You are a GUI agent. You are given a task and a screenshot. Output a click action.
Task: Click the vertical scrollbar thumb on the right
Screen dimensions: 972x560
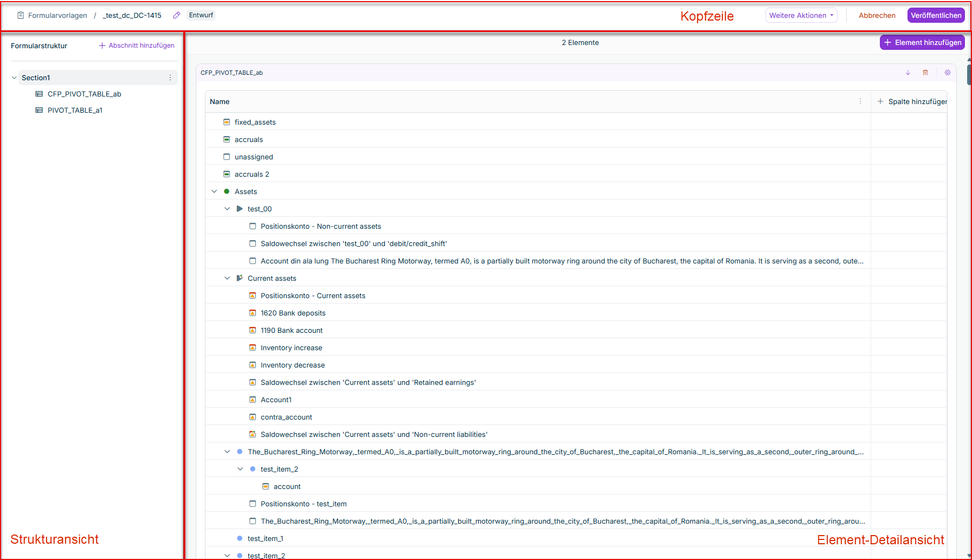969,74
